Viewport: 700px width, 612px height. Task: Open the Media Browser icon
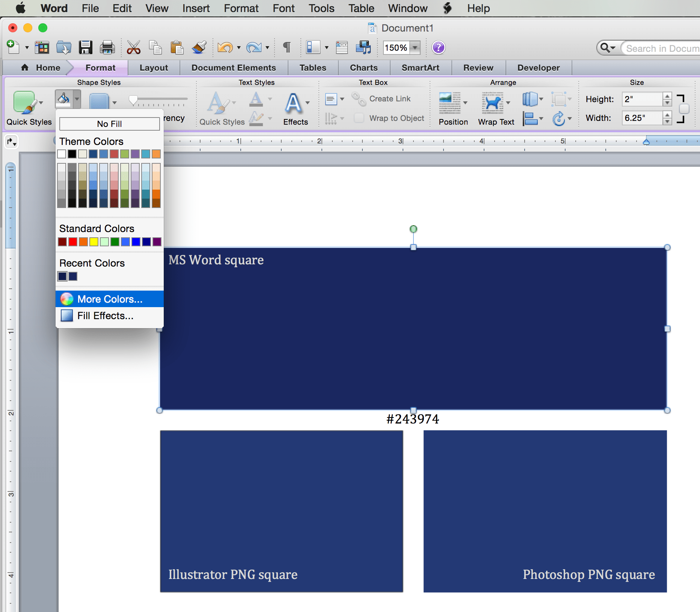coord(364,47)
